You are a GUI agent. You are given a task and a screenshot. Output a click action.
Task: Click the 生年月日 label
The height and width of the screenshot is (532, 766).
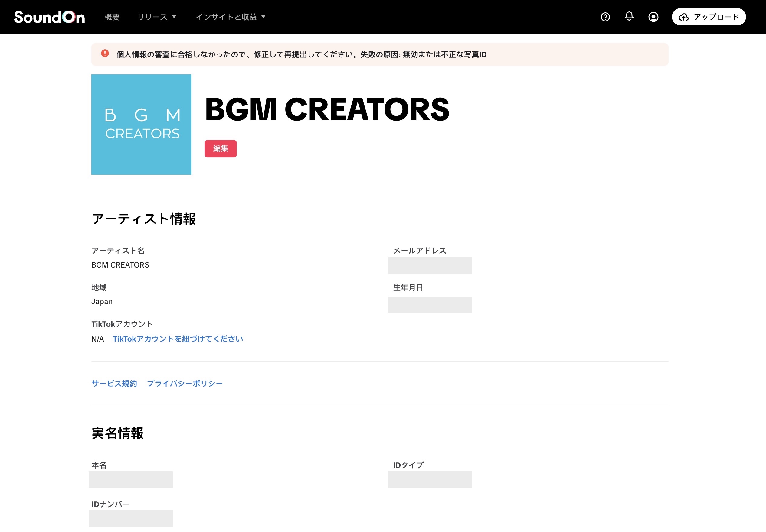(408, 287)
